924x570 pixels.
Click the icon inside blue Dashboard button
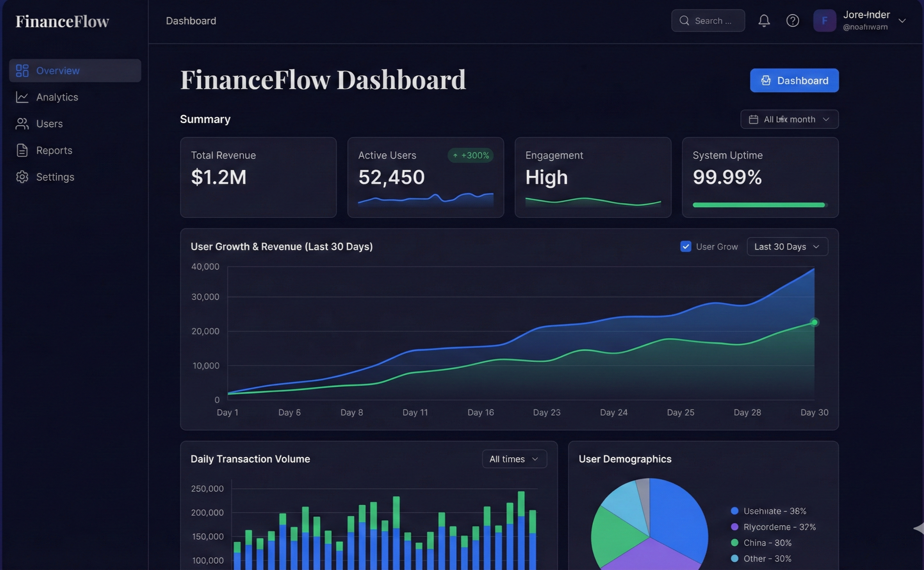(x=766, y=81)
